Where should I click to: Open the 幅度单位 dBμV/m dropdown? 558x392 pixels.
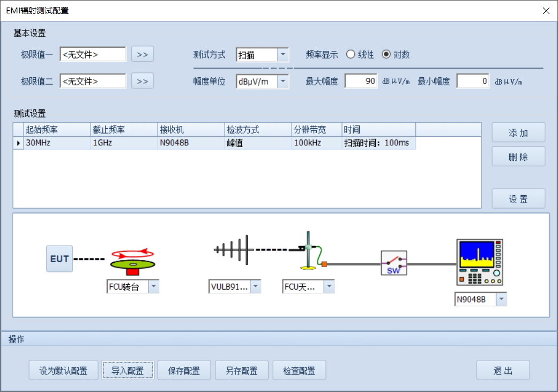[x=283, y=82]
